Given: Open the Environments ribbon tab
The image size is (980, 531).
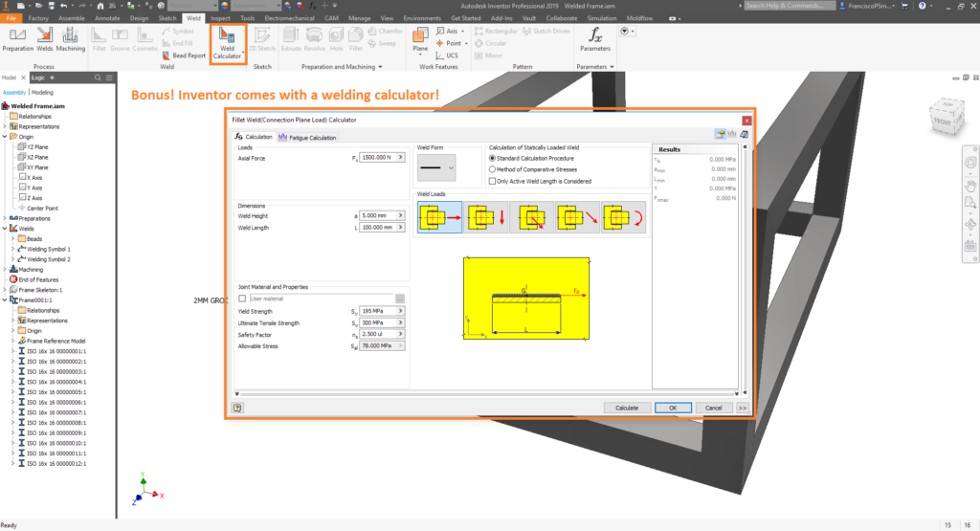Looking at the screenshot, I should click(x=422, y=19).
